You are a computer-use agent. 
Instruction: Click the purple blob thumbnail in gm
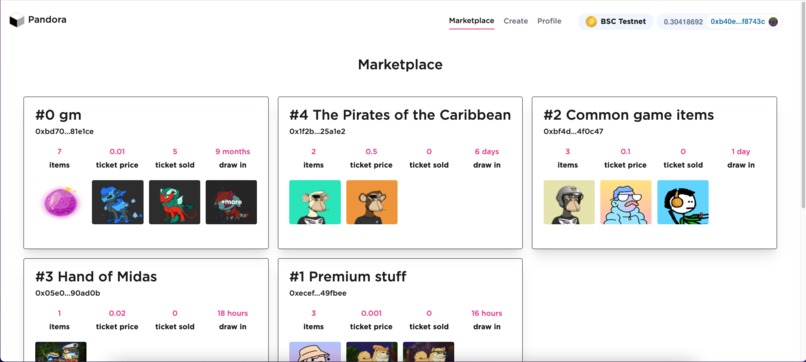[61, 202]
